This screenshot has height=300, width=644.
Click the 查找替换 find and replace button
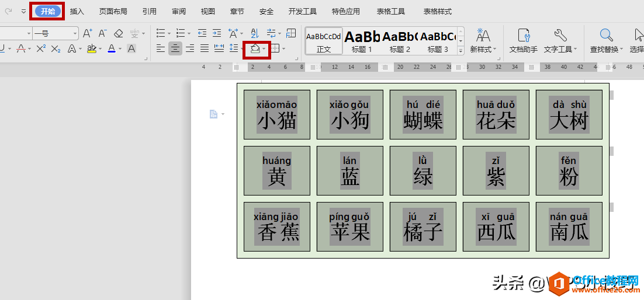pos(606,41)
